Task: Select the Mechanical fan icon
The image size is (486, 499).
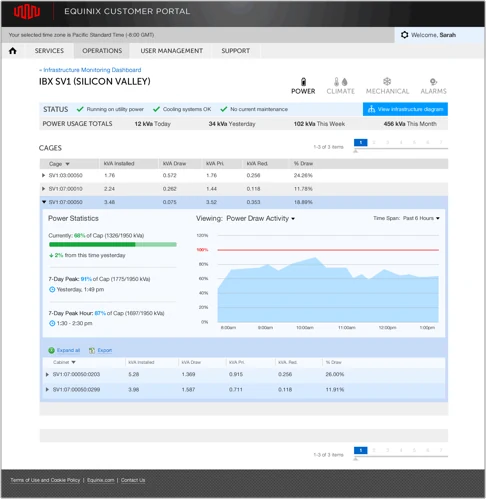Action: (387, 81)
